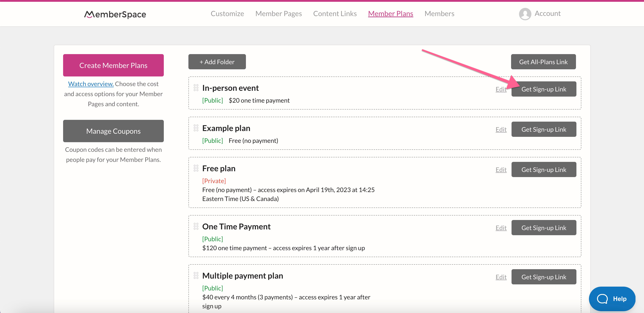Select the Member Plans tab

click(390, 13)
